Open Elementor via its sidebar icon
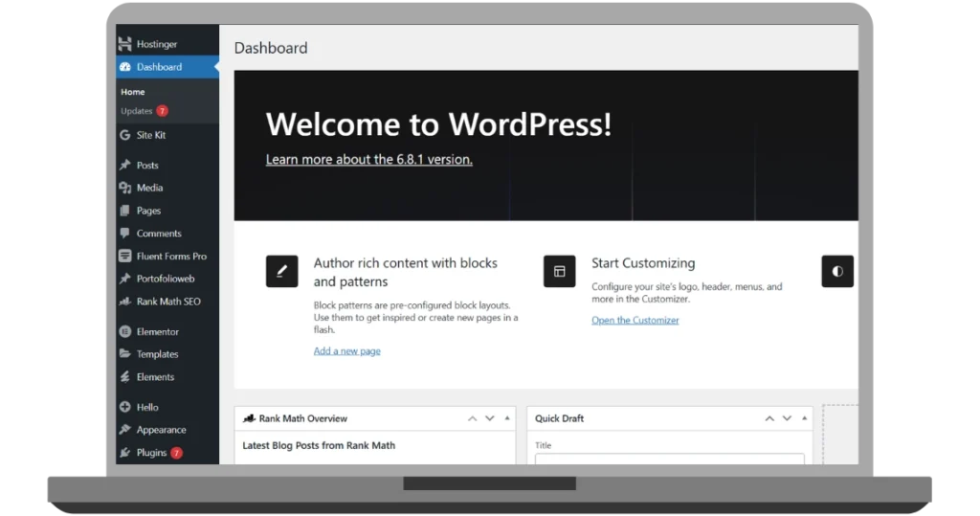Screen dimensions: 980x516 point(125,331)
